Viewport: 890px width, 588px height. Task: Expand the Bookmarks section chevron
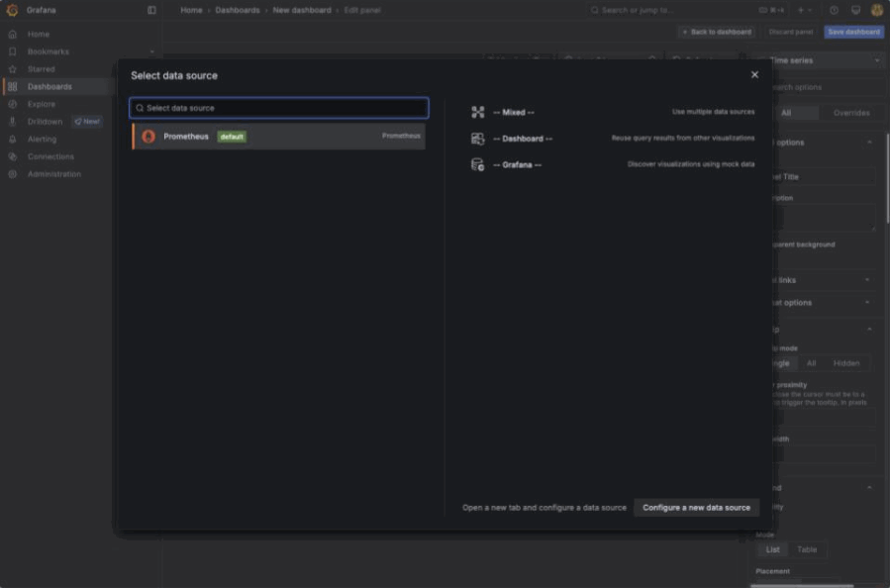click(x=151, y=51)
